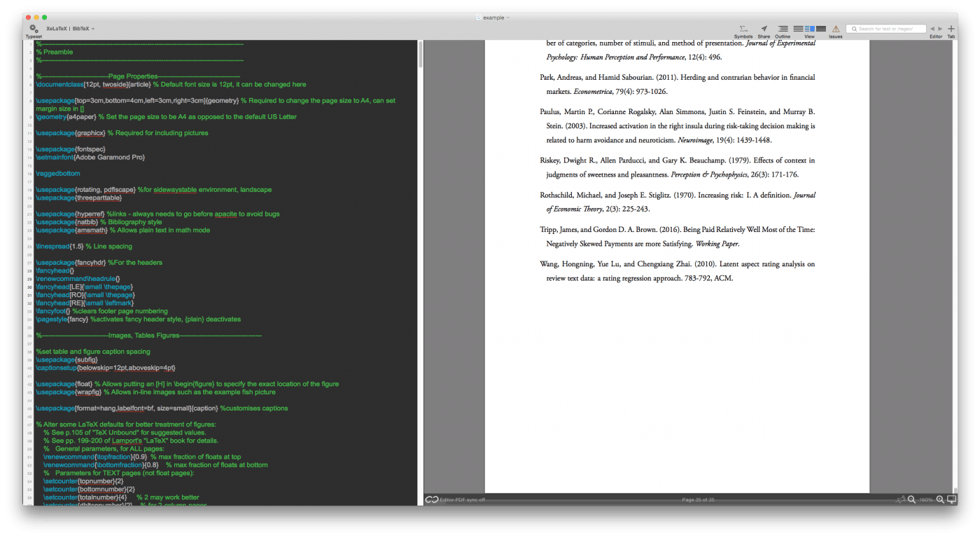Click the 160% zoom level indicator
The height and width of the screenshot is (538, 980).
click(925, 499)
